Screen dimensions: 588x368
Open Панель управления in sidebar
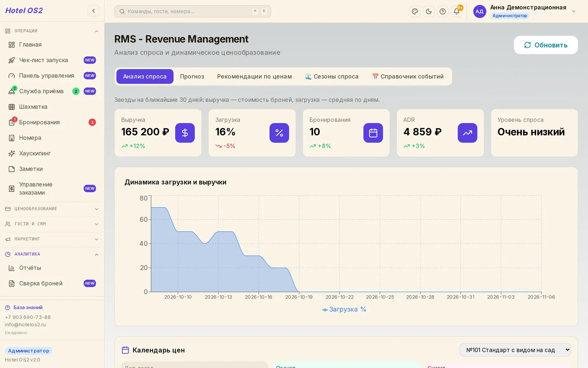click(52, 75)
